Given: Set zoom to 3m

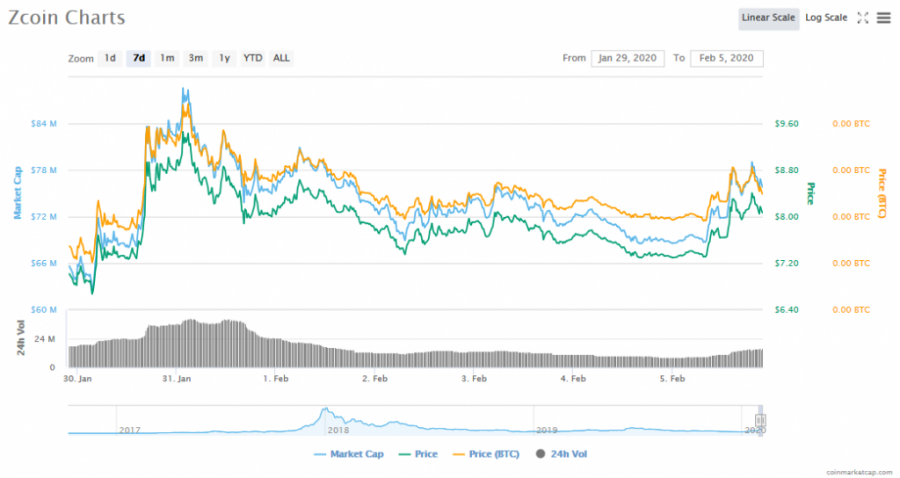Looking at the screenshot, I should [196, 58].
